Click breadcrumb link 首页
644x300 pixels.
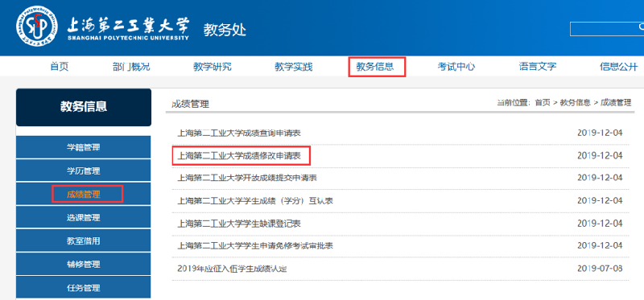542,103
